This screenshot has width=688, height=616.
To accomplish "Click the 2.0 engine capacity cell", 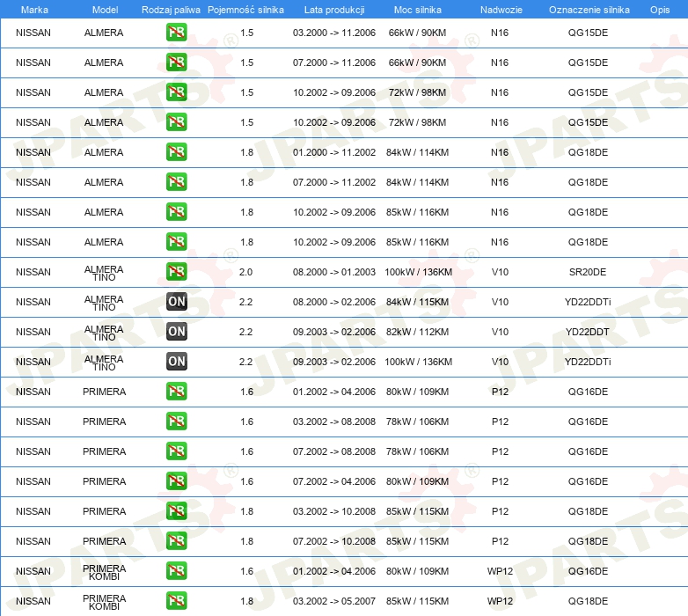I will pyautogui.click(x=245, y=272).
